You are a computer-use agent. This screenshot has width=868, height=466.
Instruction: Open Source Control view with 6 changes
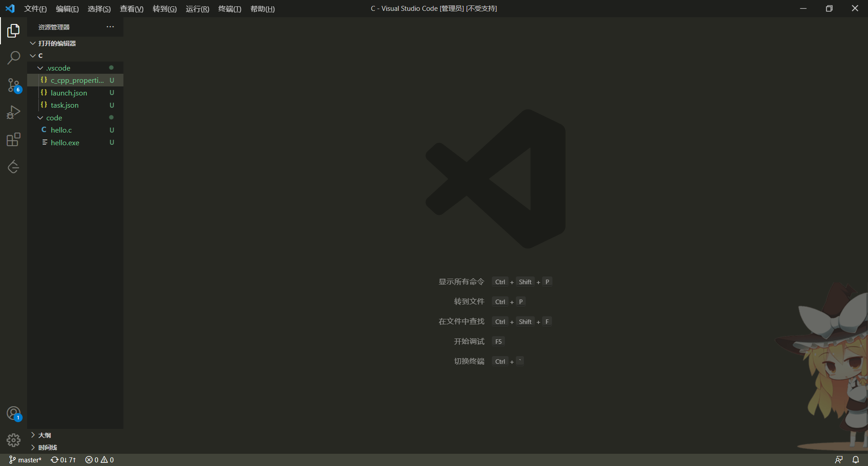point(14,85)
